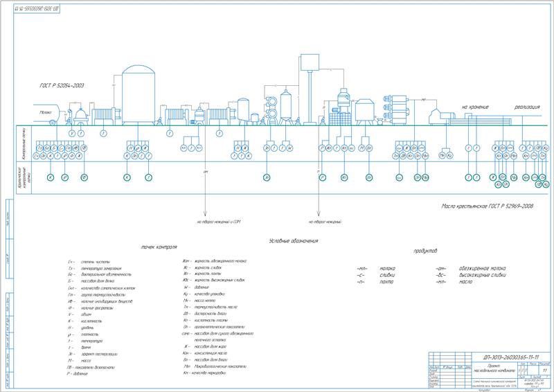Screen dimensions: 554x392
Task: Select the rotated drawing code stamp at top-left
Action: click(37, 9)
